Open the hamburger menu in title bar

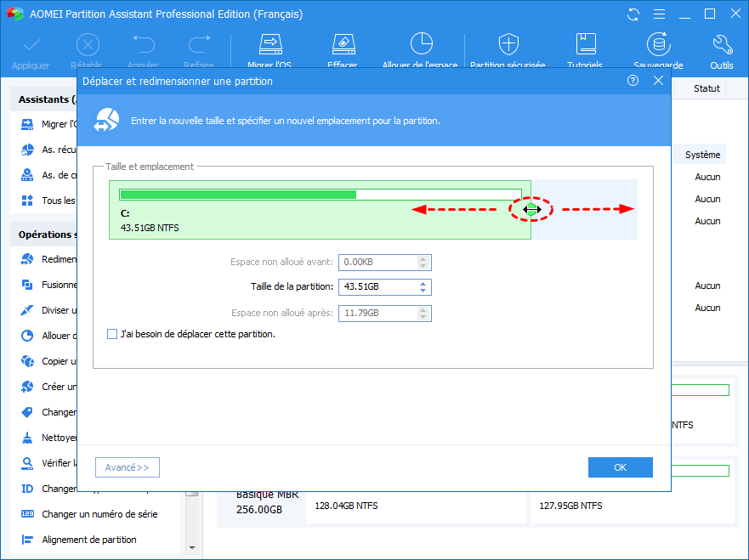tap(659, 14)
